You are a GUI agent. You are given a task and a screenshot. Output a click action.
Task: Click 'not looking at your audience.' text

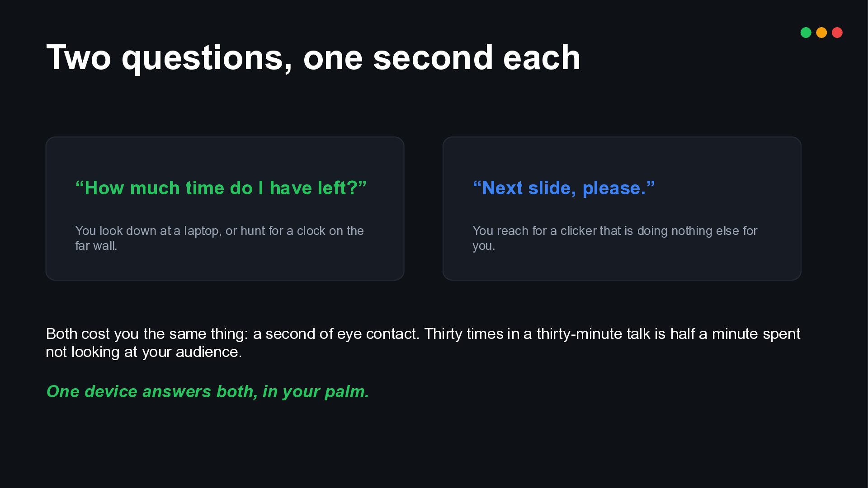(x=144, y=352)
